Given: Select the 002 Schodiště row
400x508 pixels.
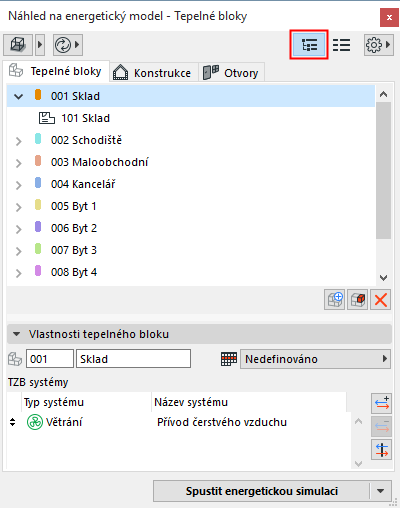Looking at the screenshot, I should tap(191, 140).
